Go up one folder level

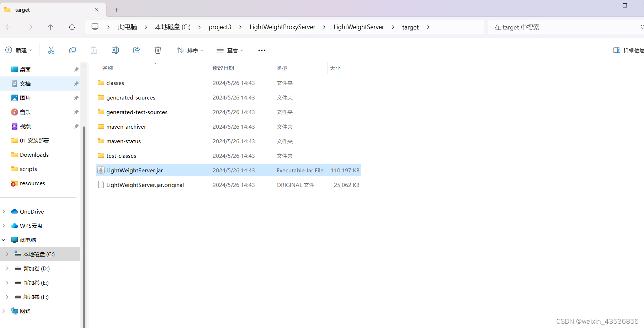click(x=50, y=27)
